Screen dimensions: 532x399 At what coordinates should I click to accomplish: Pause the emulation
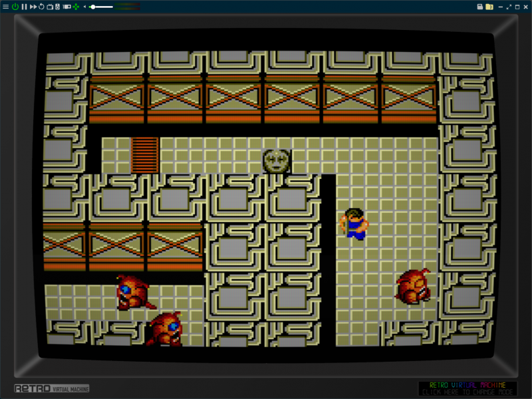point(25,7)
